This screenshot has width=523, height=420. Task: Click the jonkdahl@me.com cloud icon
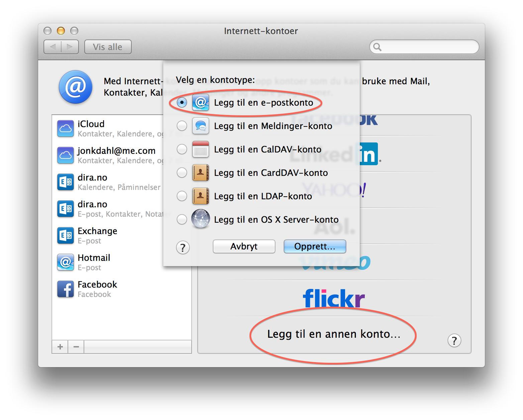point(66,155)
